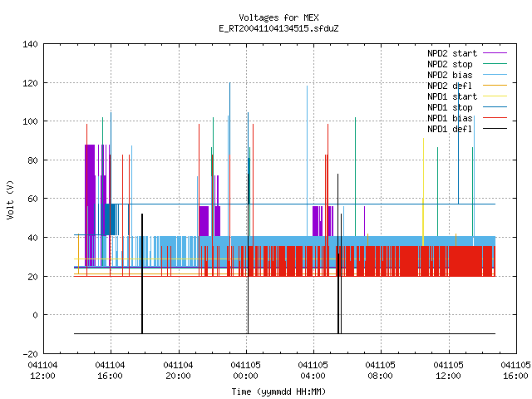Click the 'NPD2 stop' legend label

point(450,64)
